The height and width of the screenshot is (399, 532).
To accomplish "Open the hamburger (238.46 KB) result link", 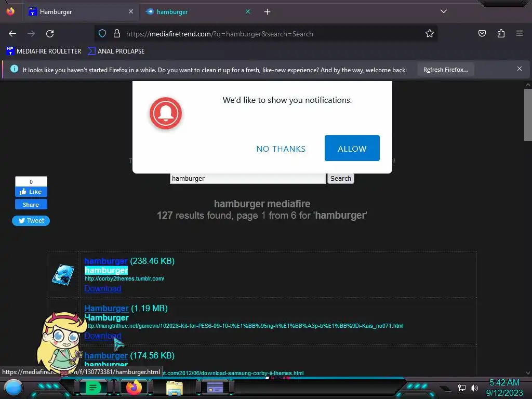I will pos(105,261).
